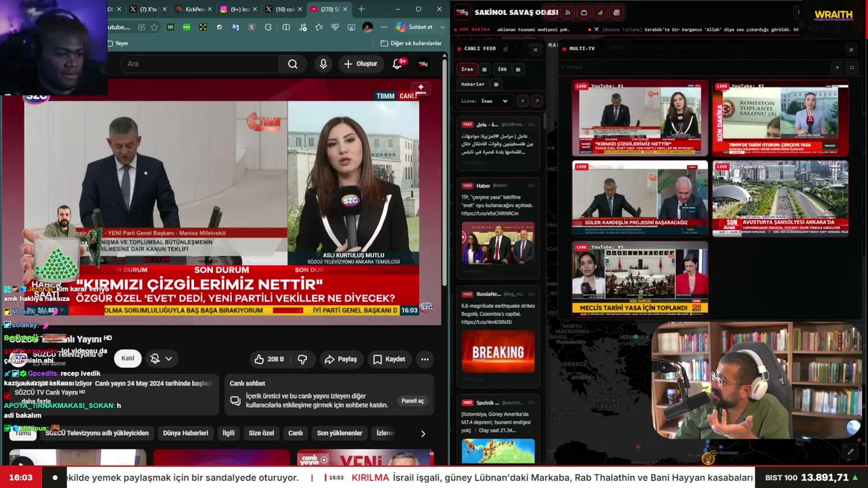Open the newspaper icon in Sakinol header
The image size is (868, 488).
(616, 12)
